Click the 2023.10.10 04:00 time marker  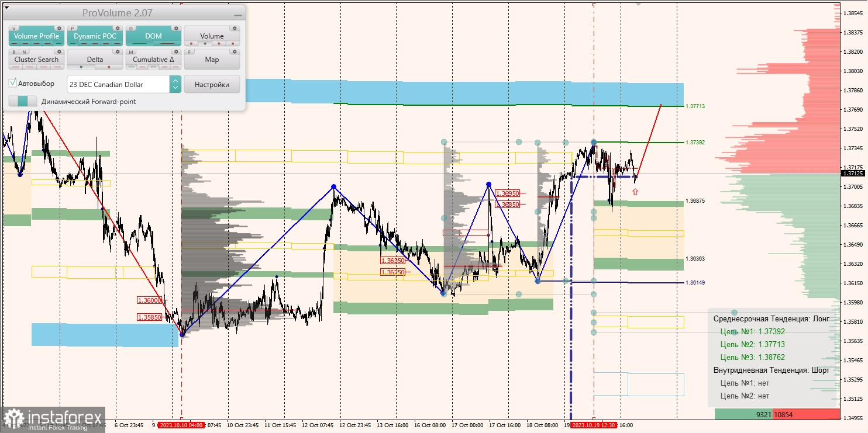coord(181,425)
